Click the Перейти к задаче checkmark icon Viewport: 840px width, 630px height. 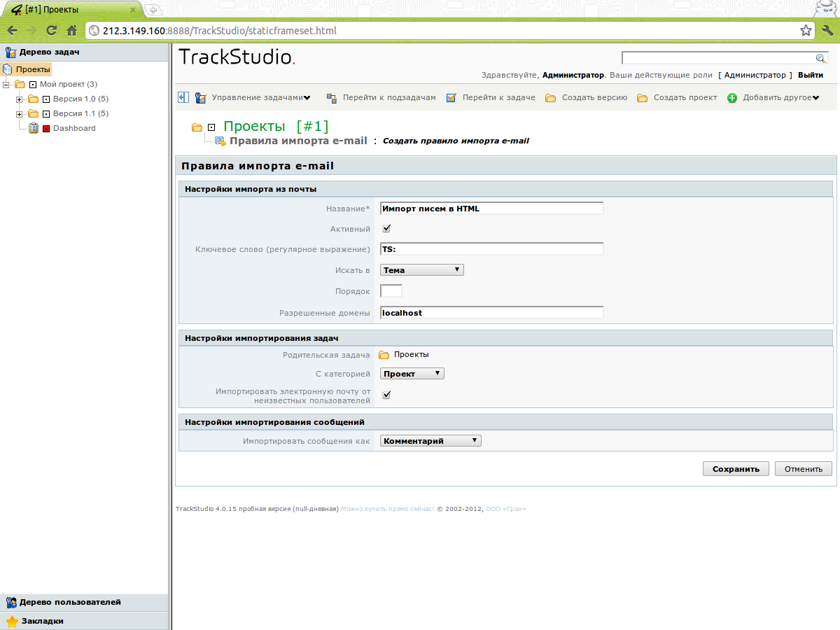tap(451, 98)
